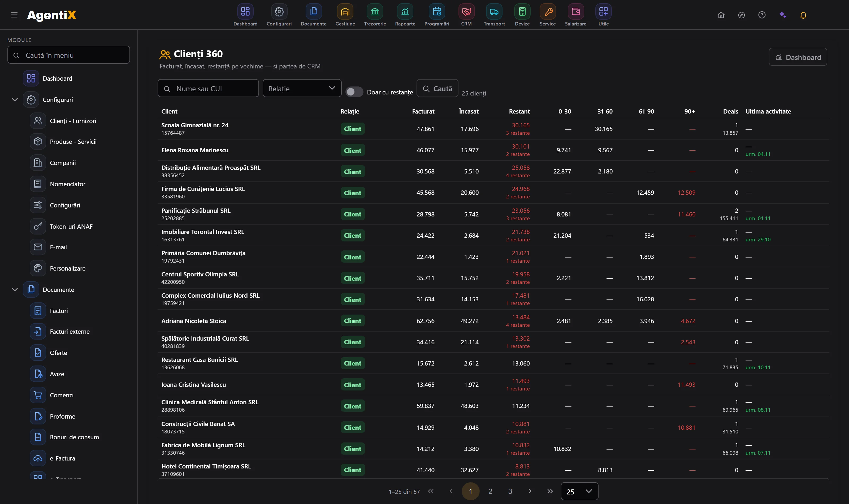Viewport: 849px width, 504px height.
Task: Open the CRM handshake icon
Action: pos(466,12)
